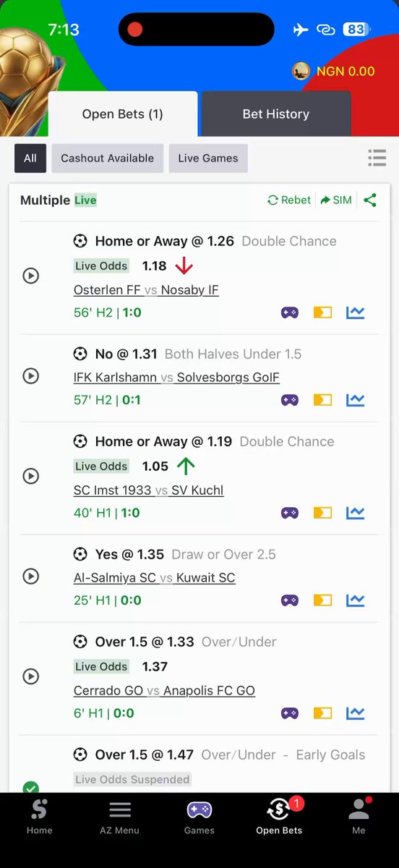The image size is (399, 868).
Task: Select the All filter
Action: pyautogui.click(x=30, y=158)
